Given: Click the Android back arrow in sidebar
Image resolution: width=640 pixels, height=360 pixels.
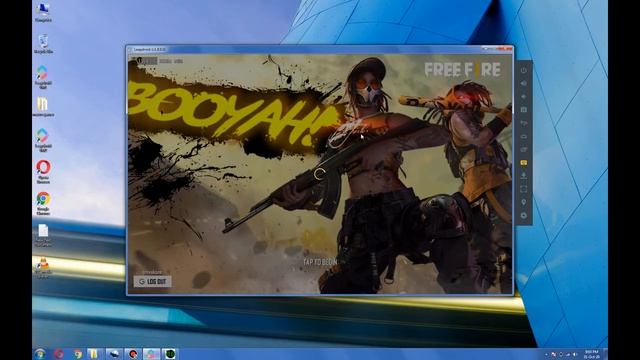Looking at the screenshot, I should click(524, 123).
